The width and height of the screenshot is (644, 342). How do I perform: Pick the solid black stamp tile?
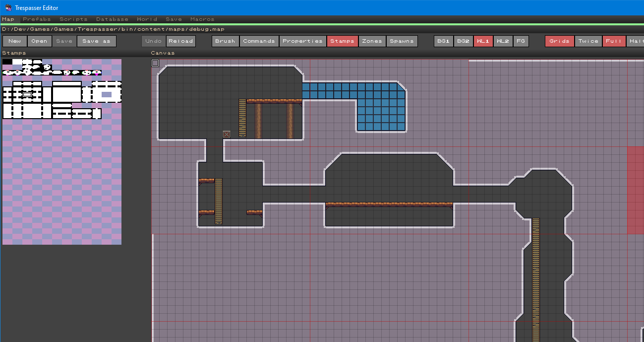click(7, 62)
